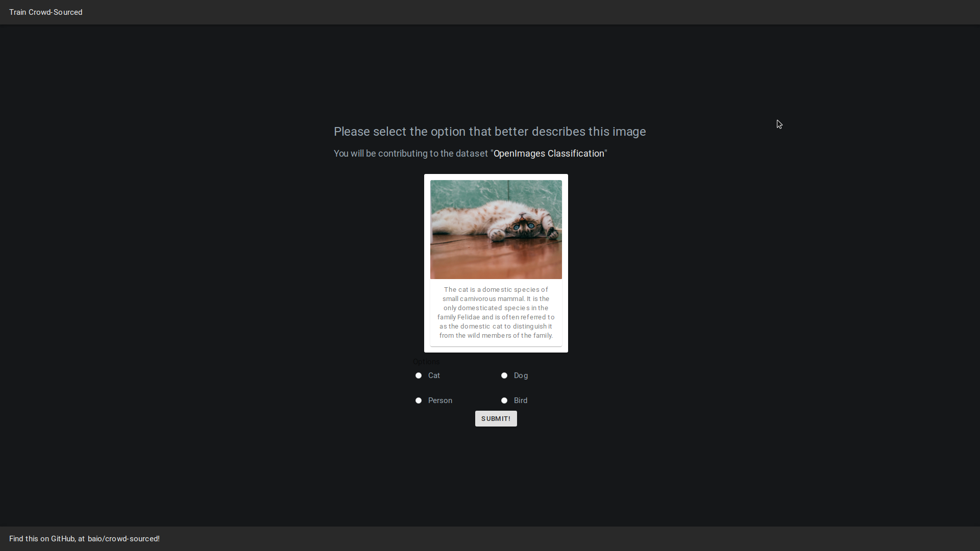Select the Dog radio button
The width and height of the screenshot is (980, 551).
(x=504, y=375)
